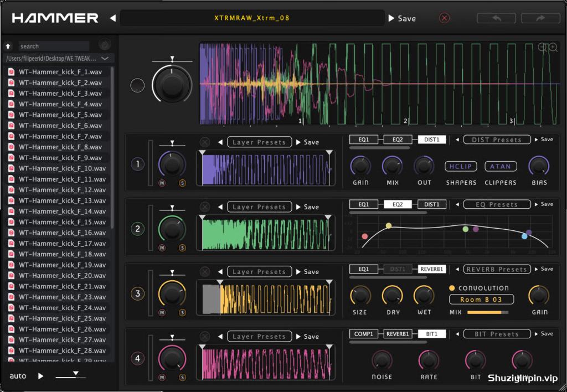The image size is (567, 392).
Task: Switch layer 1 to EQ1 tab
Action: tap(363, 140)
